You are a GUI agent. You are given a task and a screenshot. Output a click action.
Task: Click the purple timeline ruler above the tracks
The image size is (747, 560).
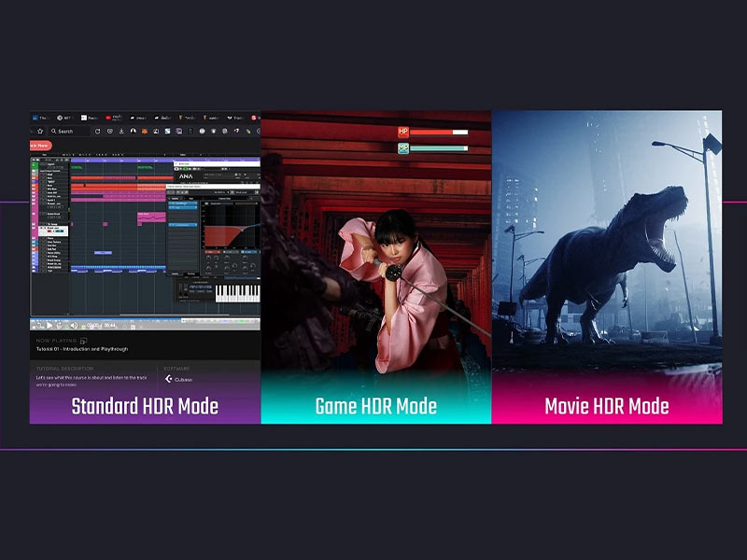tap(165, 161)
